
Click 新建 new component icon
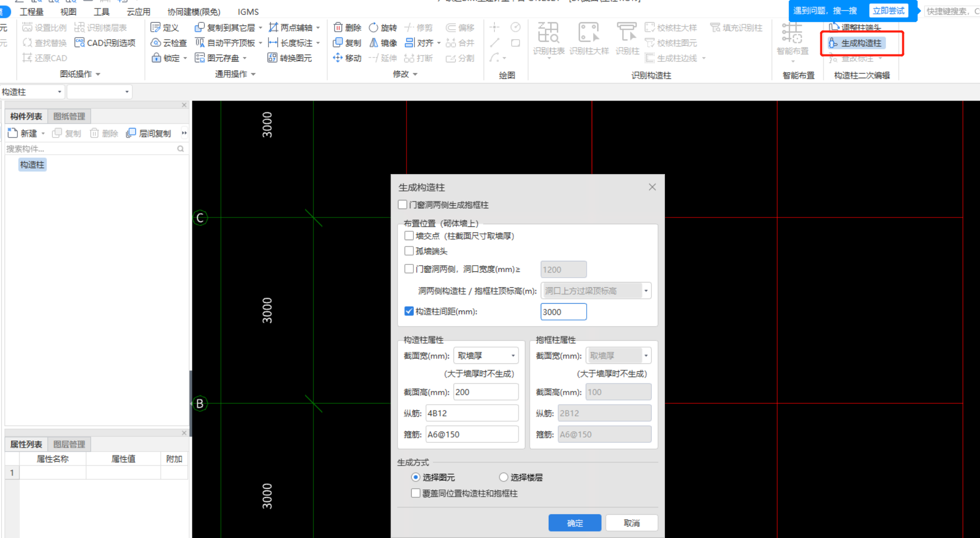[x=13, y=133]
